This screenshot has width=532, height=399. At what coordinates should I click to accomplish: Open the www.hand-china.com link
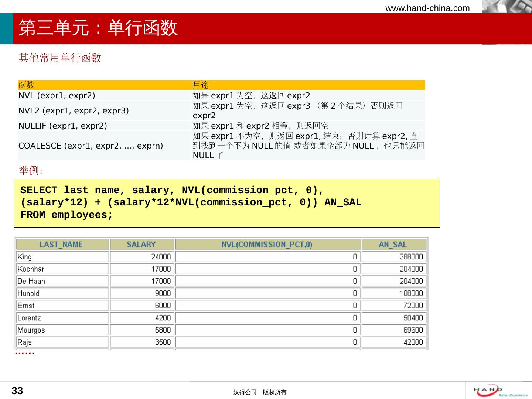[427, 8]
